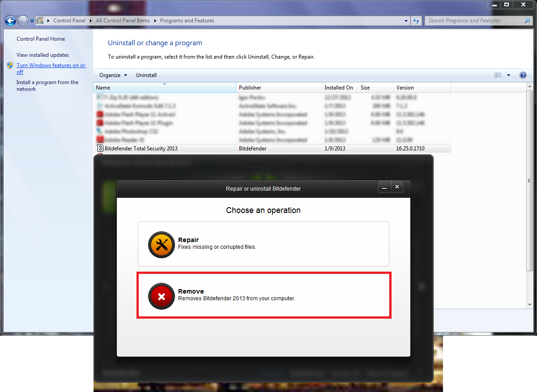Click the orange Repair wrench icon
Image resolution: width=537 pixels, height=392 pixels.
pyautogui.click(x=161, y=244)
